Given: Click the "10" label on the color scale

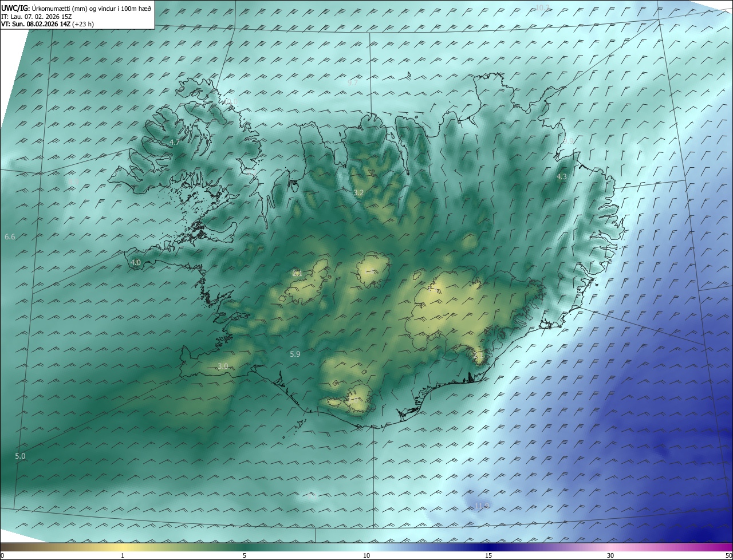Looking at the screenshot, I should tap(366, 556).
